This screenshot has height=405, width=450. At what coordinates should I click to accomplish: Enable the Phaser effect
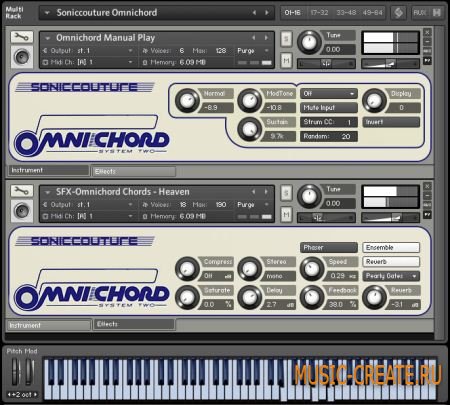click(x=329, y=248)
